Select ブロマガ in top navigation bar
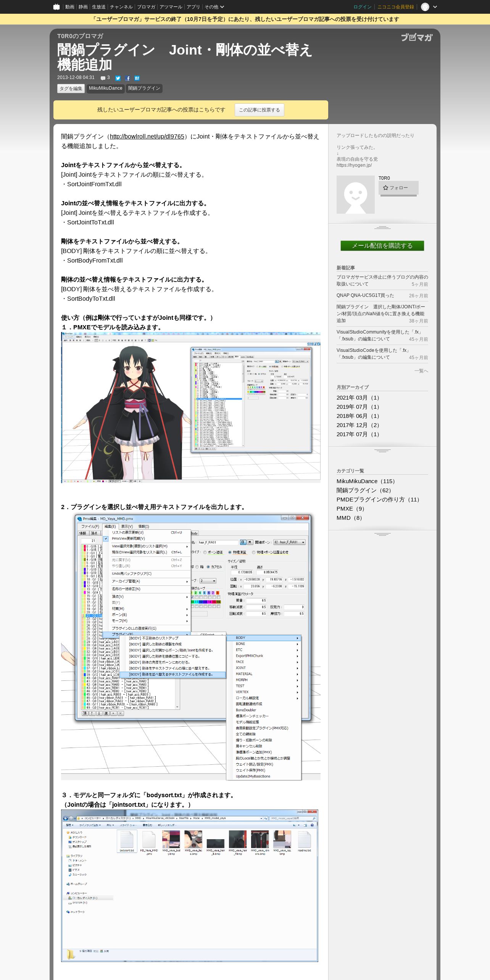490x980 pixels. click(x=146, y=7)
